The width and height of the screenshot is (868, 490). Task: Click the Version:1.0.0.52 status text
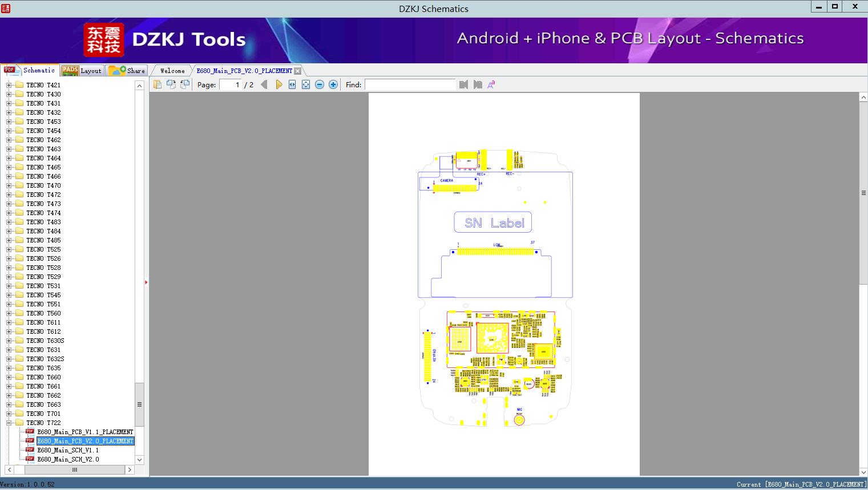point(27,484)
